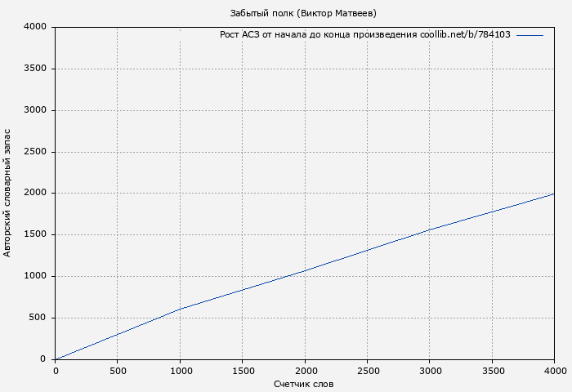The height and width of the screenshot is (392, 572).
Task: Click the blue legend line sample
Action: pyautogui.click(x=530, y=35)
